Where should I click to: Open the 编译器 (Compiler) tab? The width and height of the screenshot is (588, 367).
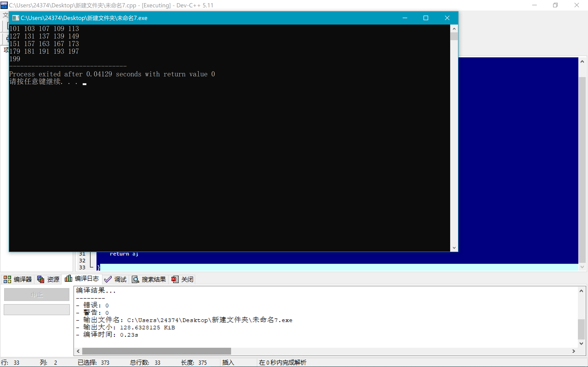[x=18, y=279]
